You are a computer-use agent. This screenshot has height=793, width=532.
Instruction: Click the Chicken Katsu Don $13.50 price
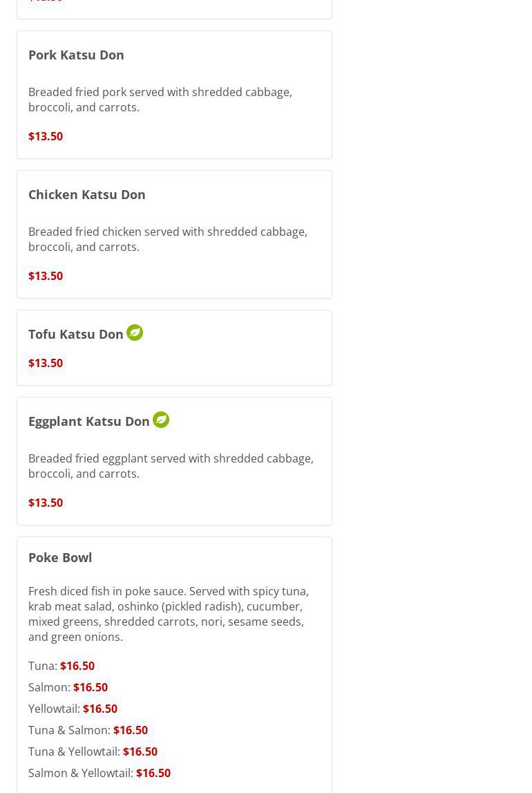pyautogui.click(x=46, y=276)
